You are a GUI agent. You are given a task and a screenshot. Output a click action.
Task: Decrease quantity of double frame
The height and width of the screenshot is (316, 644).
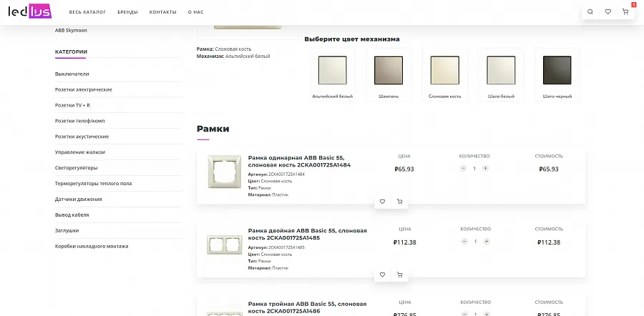pyautogui.click(x=464, y=242)
